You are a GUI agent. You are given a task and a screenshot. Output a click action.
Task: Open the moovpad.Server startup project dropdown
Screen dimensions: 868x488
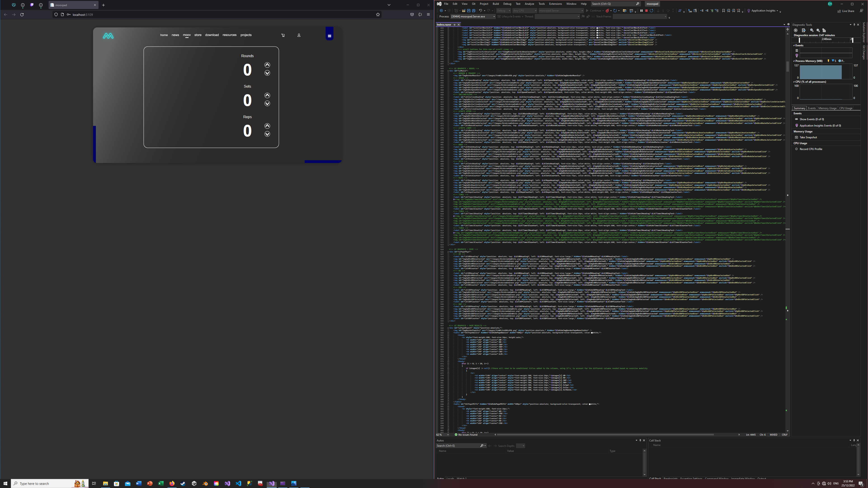[561, 11]
